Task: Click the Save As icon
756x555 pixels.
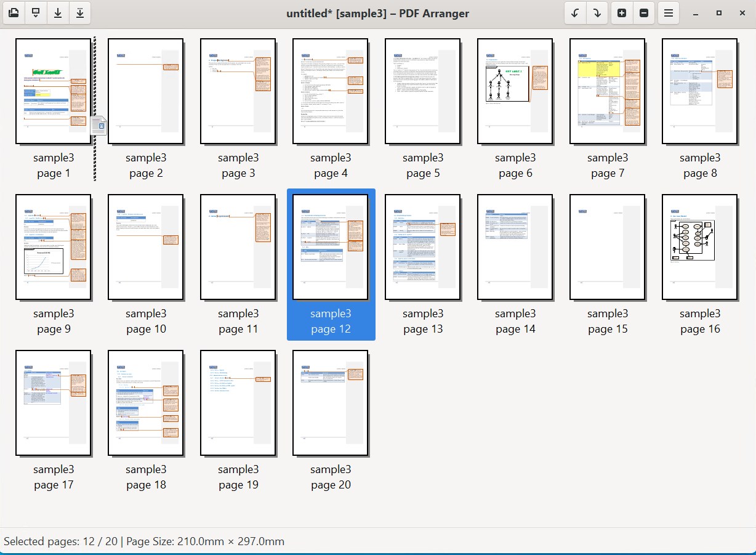Action: click(x=80, y=13)
